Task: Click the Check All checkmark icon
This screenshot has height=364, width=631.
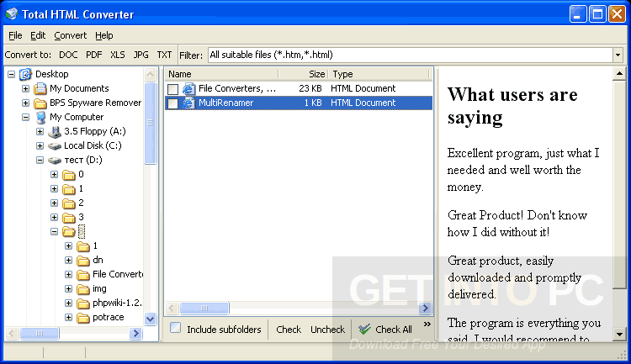Action: tap(364, 330)
